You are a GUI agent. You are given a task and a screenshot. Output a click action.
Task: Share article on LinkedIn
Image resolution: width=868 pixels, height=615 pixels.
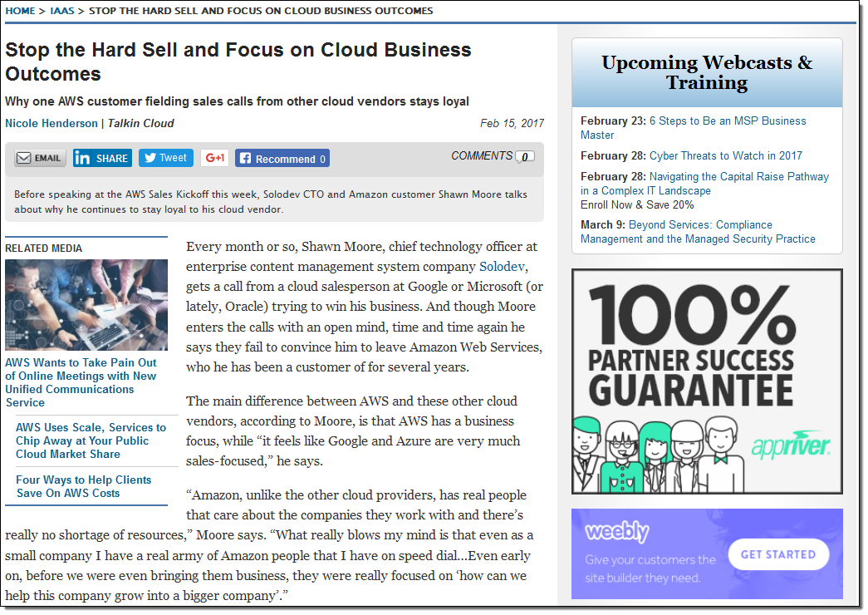(x=102, y=158)
